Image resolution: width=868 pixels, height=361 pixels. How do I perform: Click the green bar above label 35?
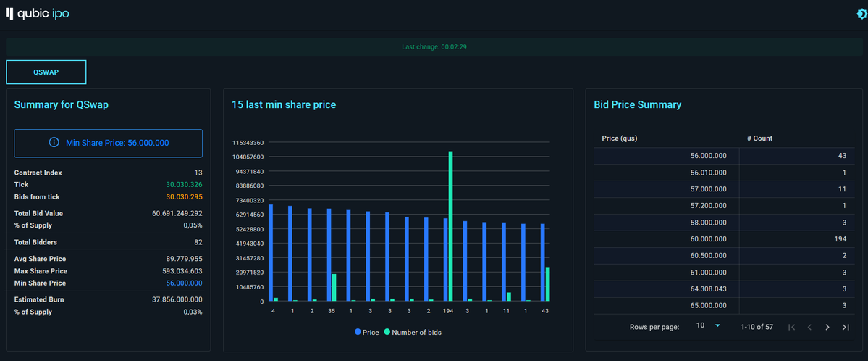[x=334, y=287]
